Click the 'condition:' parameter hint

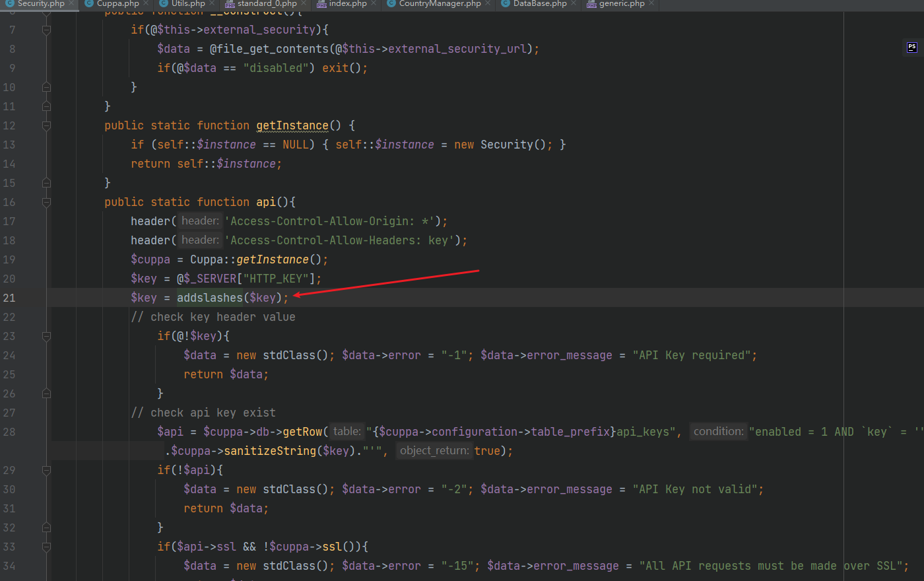coord(719,432)
